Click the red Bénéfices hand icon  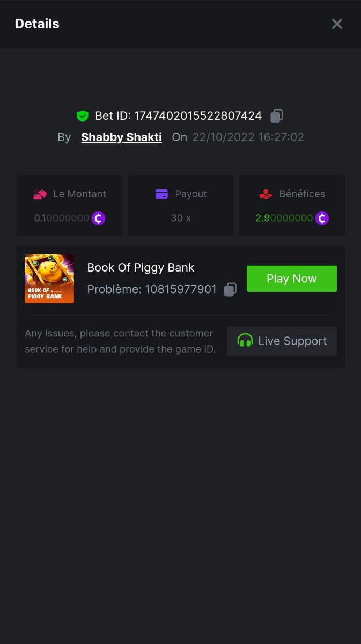(266, 194)
